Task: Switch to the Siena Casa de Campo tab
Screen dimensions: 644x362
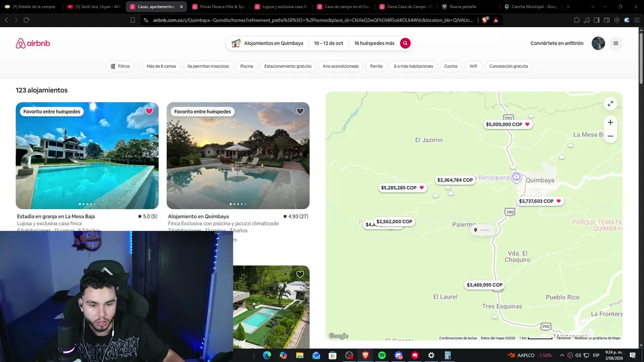Action: (406, 7)
